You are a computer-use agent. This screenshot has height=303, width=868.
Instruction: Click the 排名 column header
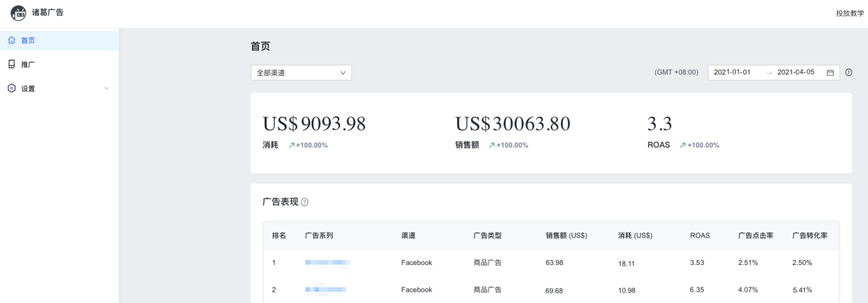(x=279, y=236)
